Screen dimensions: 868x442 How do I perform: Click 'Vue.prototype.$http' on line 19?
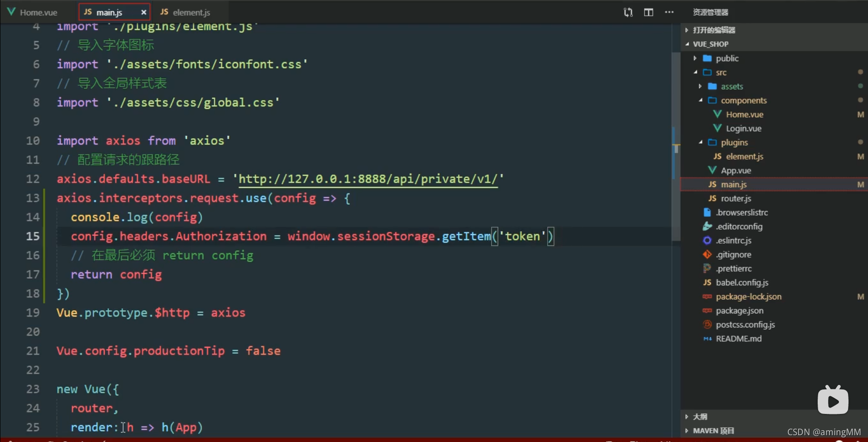pyautogui.click(x=123, y=312)
